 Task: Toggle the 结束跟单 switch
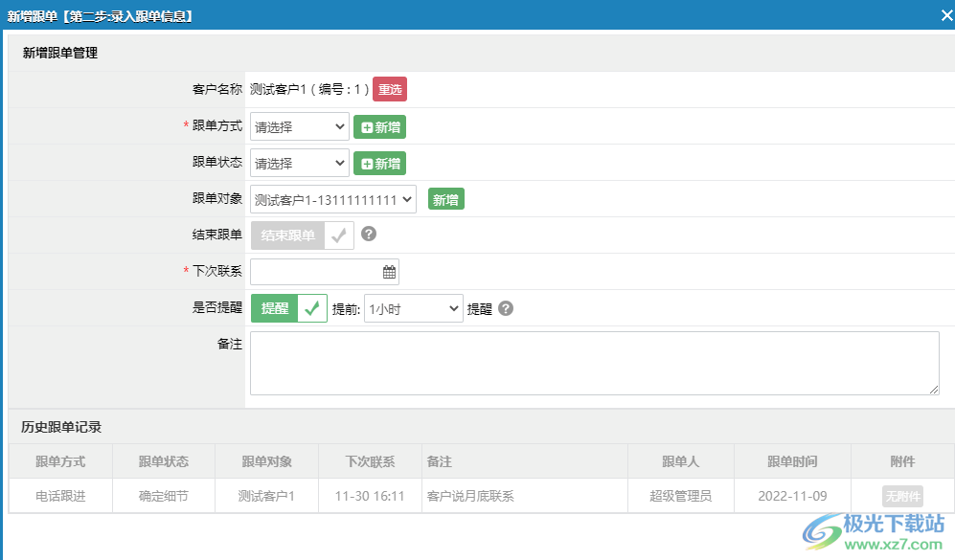point(302,235)
